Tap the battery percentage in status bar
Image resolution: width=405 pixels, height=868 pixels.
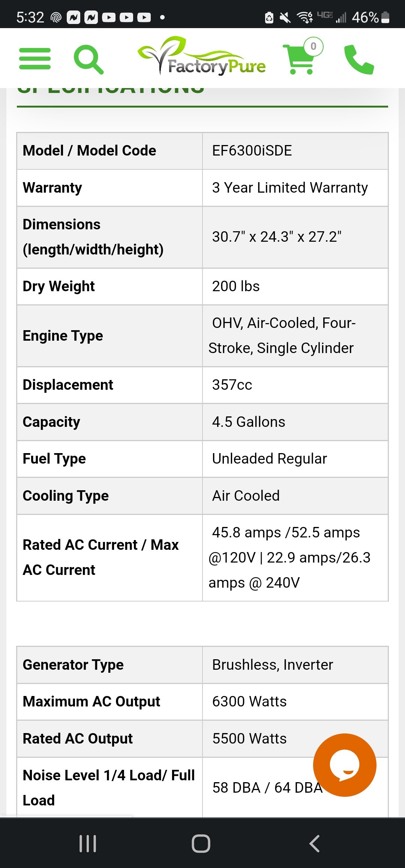click(x=365, y=17)
